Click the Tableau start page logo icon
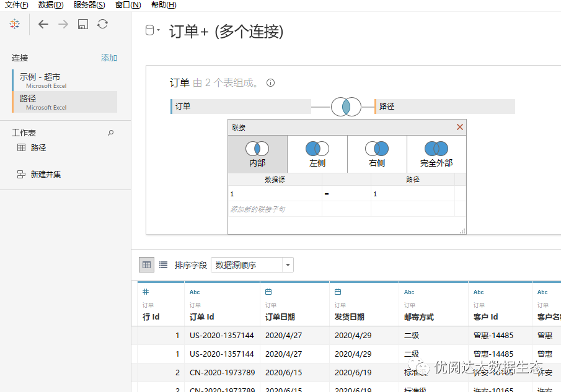561x392 pixels. click(15, 24)
